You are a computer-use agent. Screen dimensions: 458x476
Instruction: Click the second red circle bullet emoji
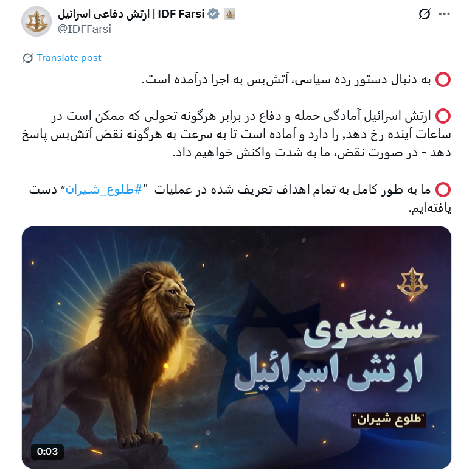tap(443, 116)
